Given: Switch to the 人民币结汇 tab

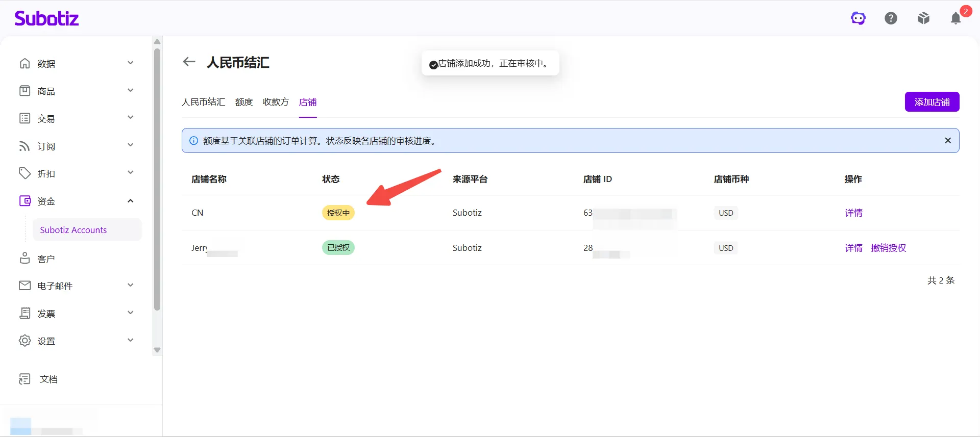Looking at the screenshot, I should (203, 102).
